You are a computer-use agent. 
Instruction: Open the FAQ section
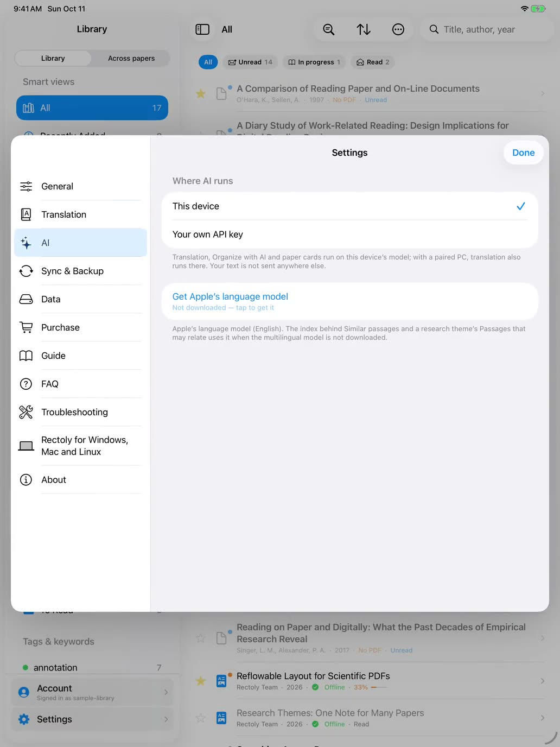(80, 384)
